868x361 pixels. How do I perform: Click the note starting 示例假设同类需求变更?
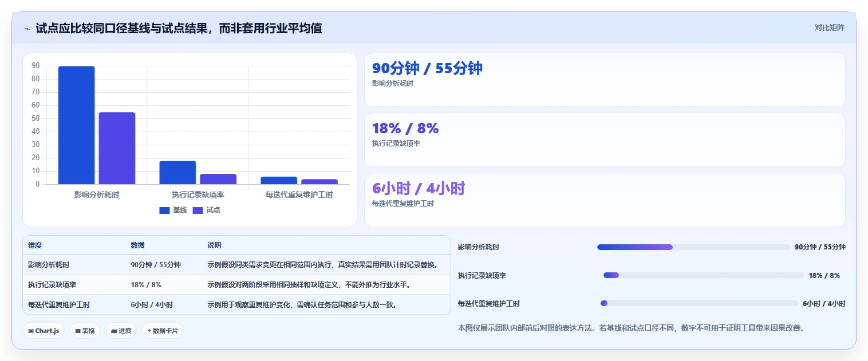(323, 265)
